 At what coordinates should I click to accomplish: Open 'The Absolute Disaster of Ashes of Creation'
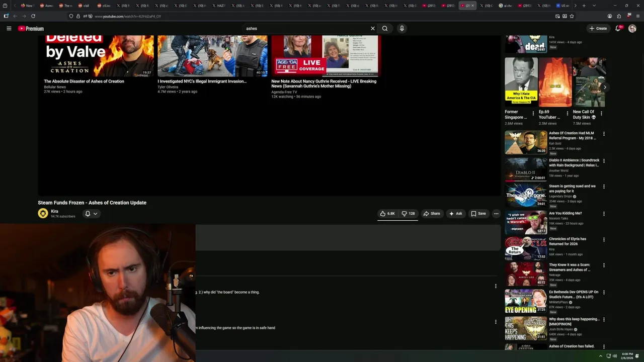[84, 81]
